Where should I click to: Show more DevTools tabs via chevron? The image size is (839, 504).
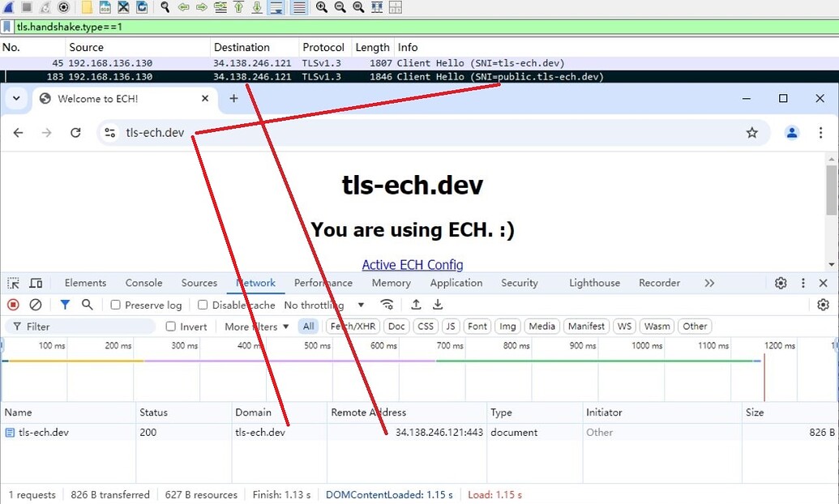pos(709,283)
